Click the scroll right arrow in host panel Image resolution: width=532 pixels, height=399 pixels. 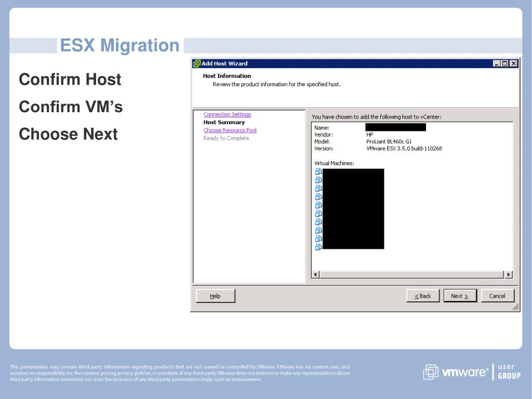[509, 274]
